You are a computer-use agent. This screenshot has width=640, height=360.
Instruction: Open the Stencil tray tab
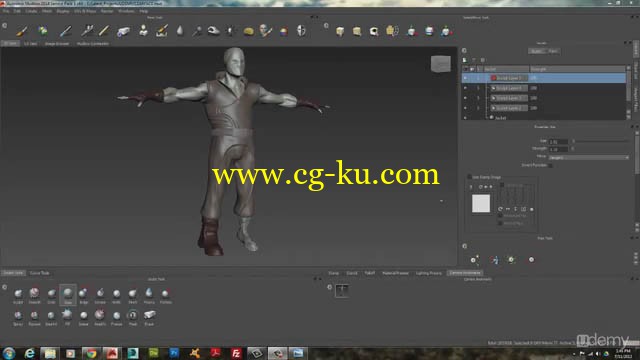point(352,273)
